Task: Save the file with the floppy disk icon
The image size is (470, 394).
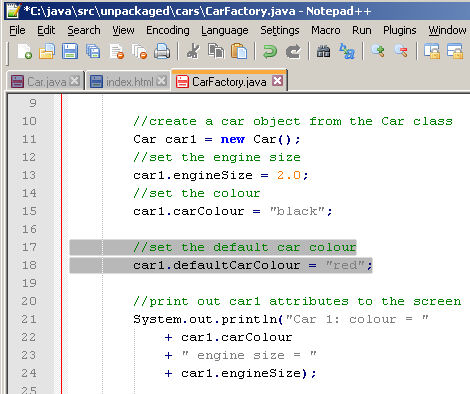Action: pyautogui.click(x=70, y=52)
